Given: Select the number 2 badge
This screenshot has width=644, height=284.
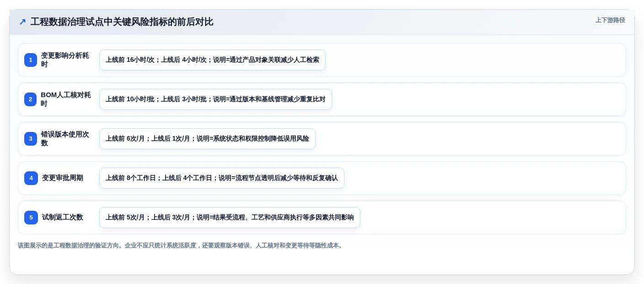Looking at the screenshot, I should (x=31, y=99).
